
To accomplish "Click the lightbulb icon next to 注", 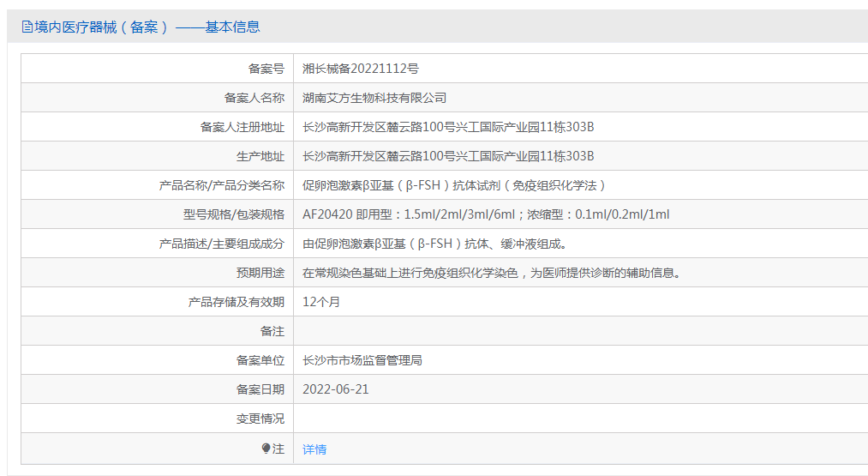I will [266, 449].
